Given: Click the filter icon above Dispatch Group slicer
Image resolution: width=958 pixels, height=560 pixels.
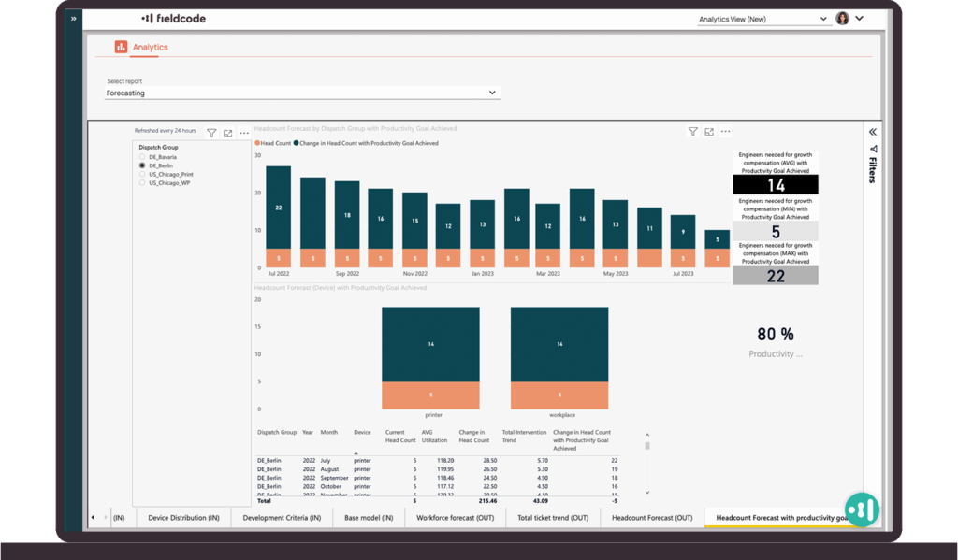Looking at the screenshot, I should click(211, 133).
